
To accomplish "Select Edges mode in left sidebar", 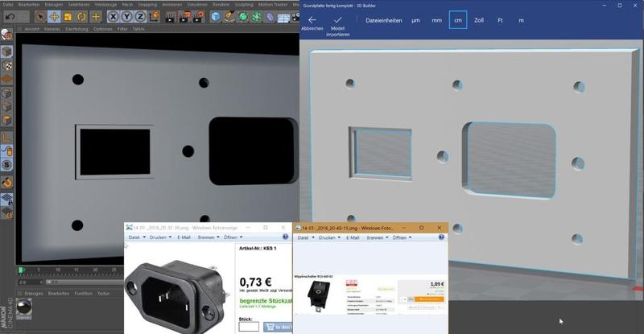I will (6, 107).
